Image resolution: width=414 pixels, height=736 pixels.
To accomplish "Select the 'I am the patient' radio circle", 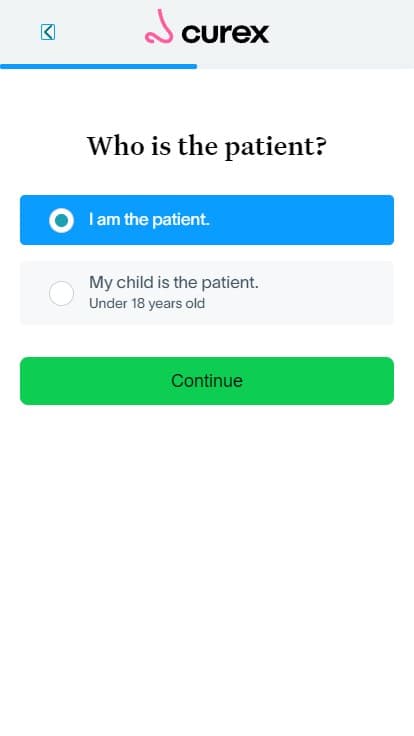I will coord(61,220).
